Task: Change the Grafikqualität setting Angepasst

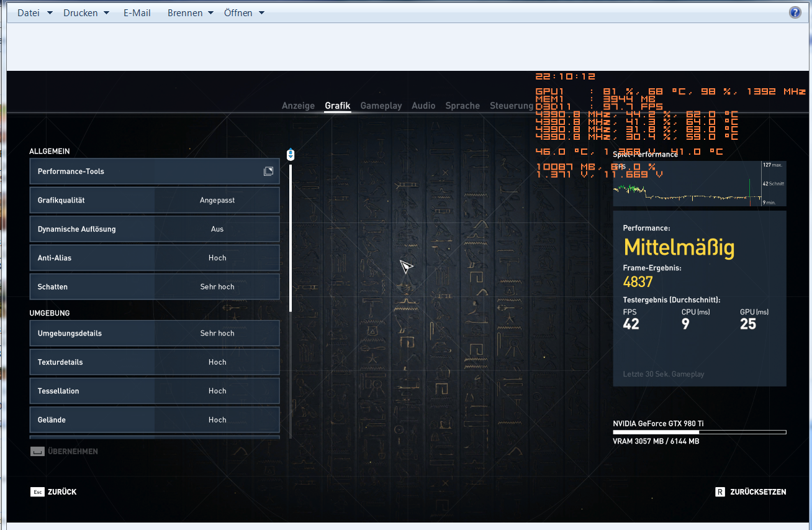Action: coord(217,200)
